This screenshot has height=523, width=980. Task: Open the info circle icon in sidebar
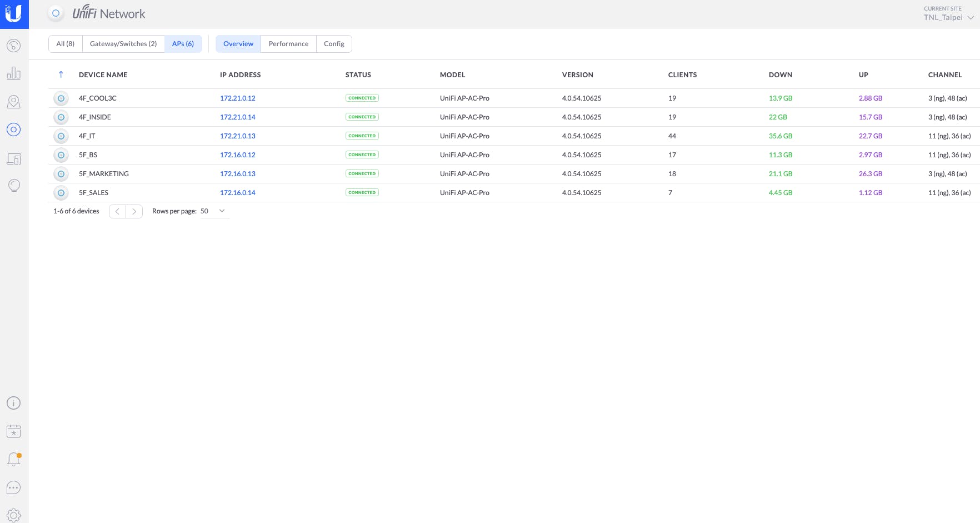(x=14, y=403)
